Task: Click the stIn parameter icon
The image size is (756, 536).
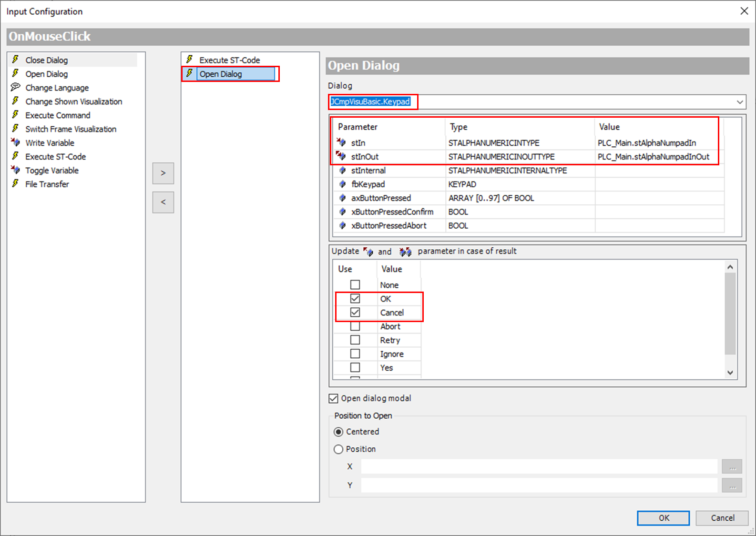Action: (341, 142)
